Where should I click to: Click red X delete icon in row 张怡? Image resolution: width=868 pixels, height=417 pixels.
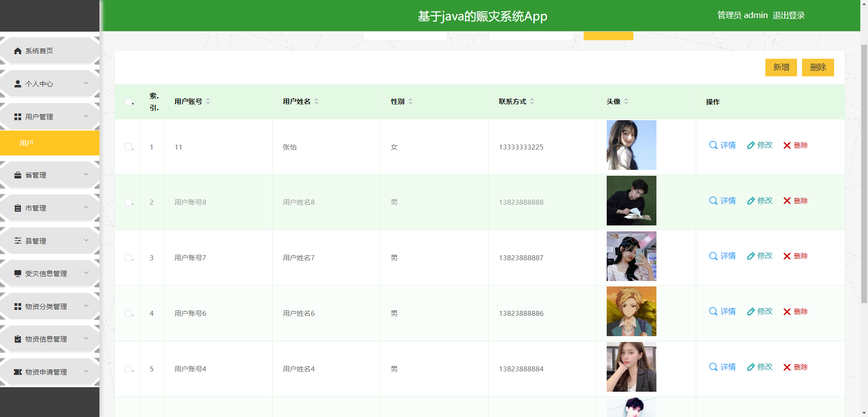tap(787, 145)
